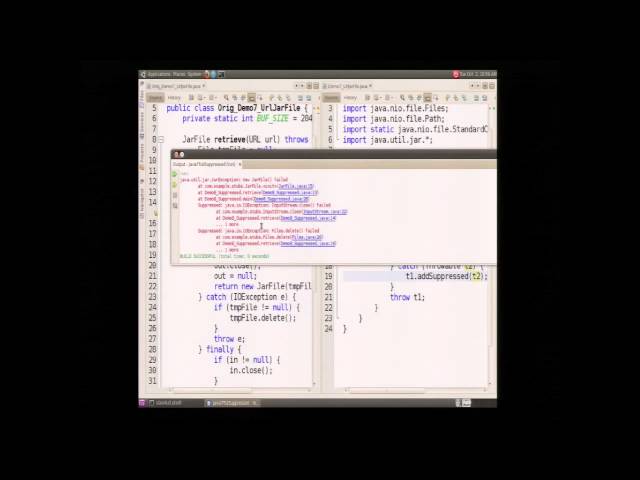The height and width of the screenshot is (480, 640).
Task: Open the Files.java:20 stack trace link
Action: [307, 237]
